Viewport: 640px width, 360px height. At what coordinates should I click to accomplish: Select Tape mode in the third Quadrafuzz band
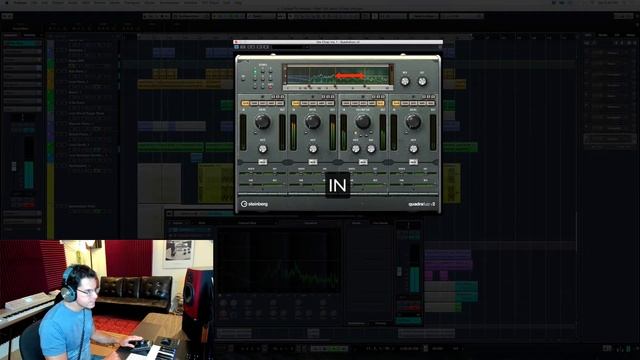click(346, 104)
